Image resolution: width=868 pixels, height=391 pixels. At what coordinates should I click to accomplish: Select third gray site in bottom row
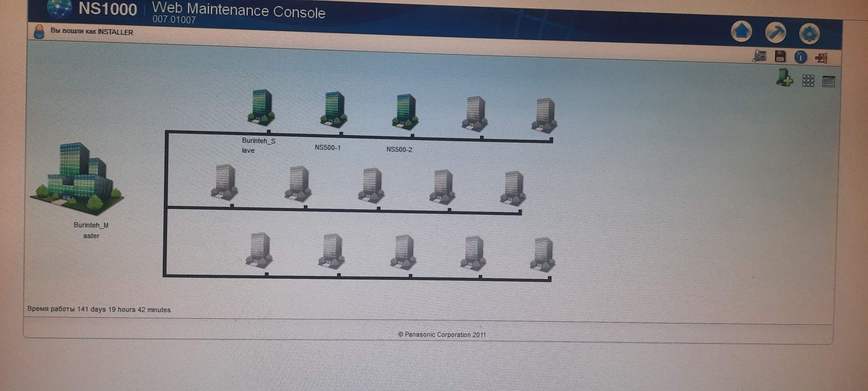(404, 252)
